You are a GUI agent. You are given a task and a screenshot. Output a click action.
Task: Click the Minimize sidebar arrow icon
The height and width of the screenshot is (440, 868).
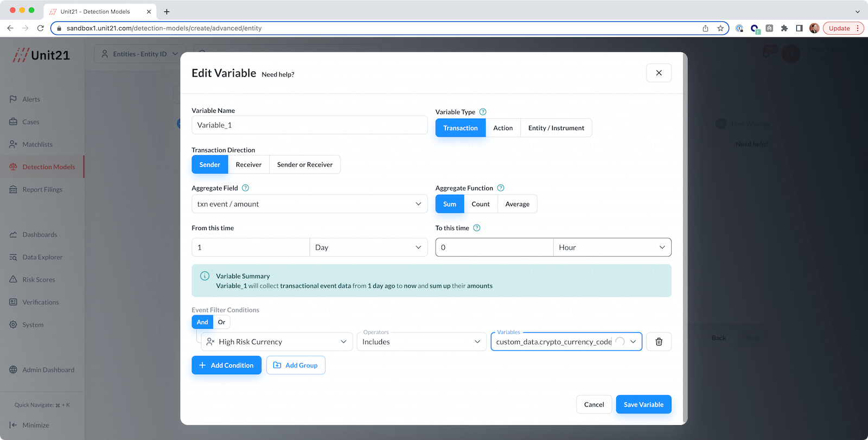(13, 425)
